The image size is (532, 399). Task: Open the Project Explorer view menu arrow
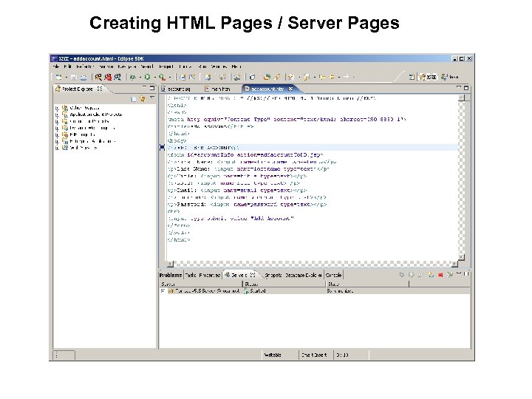coord(153,98)
